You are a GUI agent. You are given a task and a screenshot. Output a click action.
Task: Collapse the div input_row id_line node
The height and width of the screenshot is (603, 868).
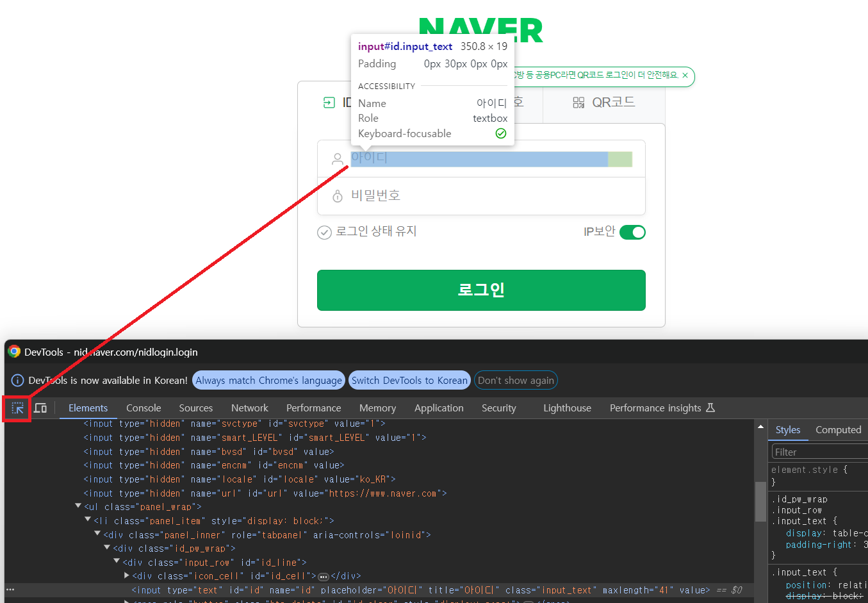coord(117,562)
